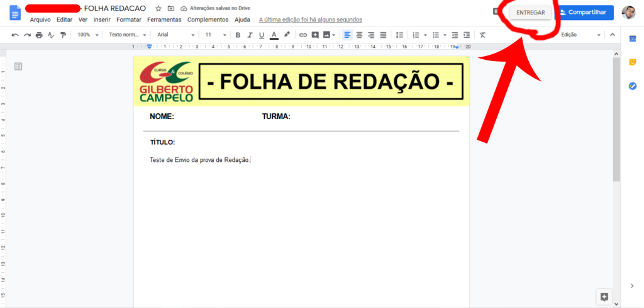Toggle italic formatting
This screenshot has height=308, width=644.
pyautogui.click(x=250, y=35)
